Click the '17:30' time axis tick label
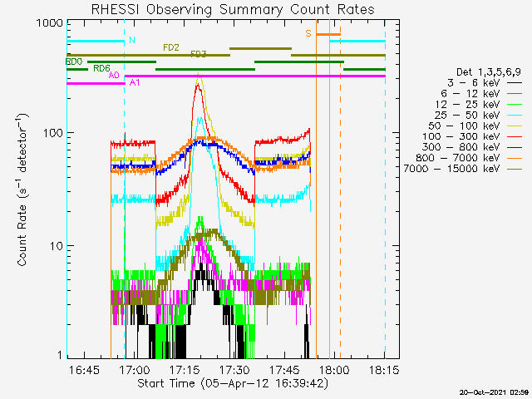Image resolution: width=532 pixels, height=399 pixels. (x=234, y=370)
